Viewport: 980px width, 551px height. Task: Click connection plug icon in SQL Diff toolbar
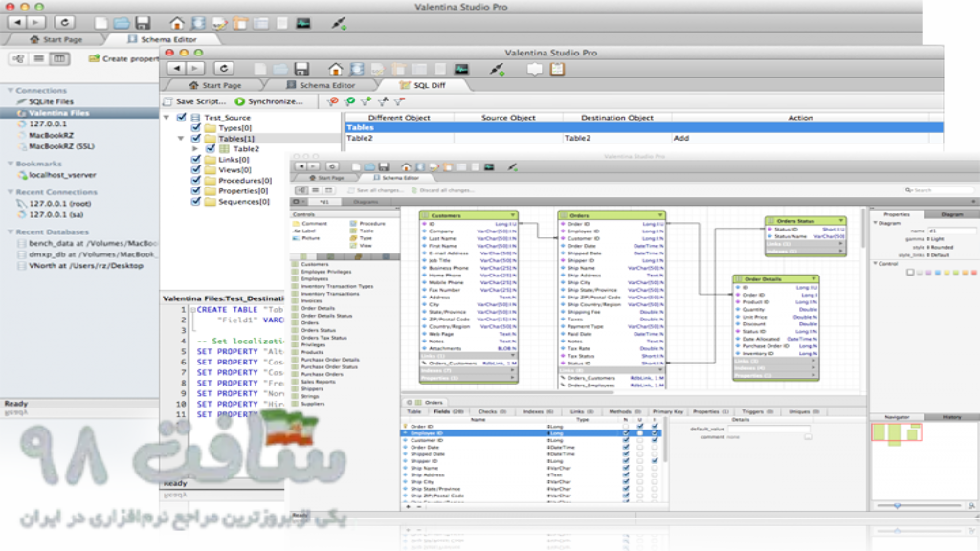[x=497, y=69]
